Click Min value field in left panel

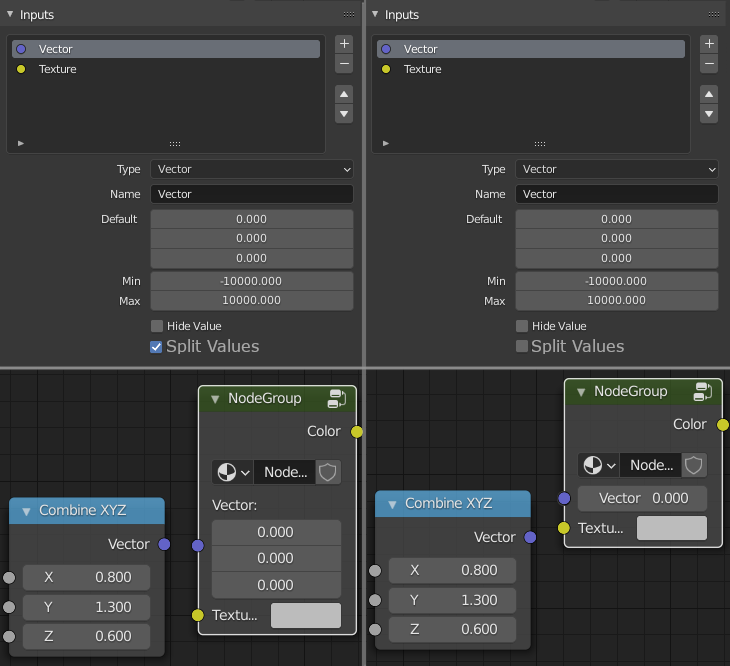point(252,281)
